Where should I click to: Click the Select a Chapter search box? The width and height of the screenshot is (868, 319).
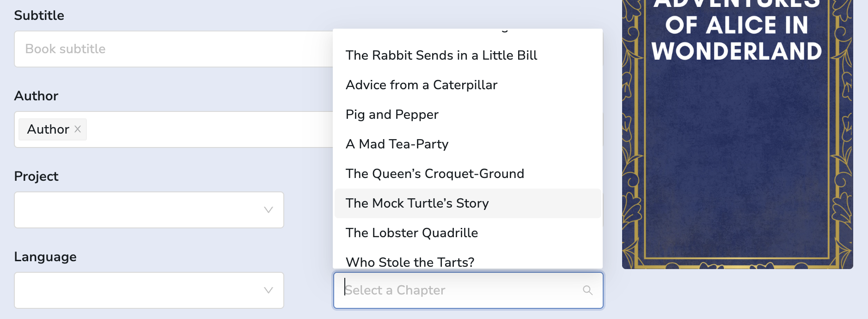[x=462, y=290]
